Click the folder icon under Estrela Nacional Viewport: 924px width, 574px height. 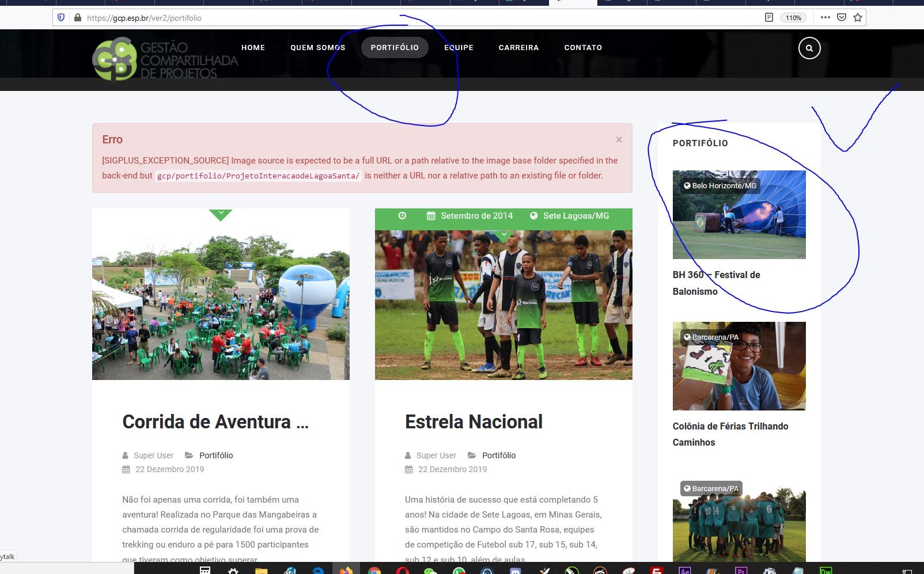pyautogui.click(x=472, y=455)
